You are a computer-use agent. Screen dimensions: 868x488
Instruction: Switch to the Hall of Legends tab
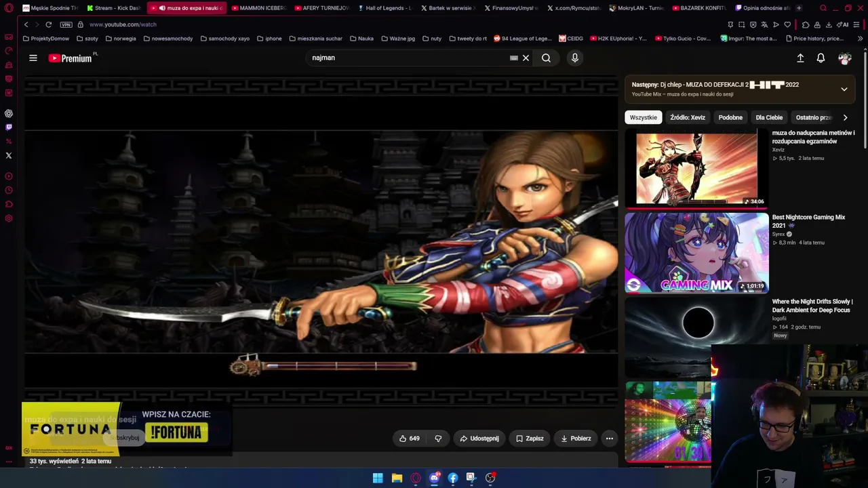coord(384,8)
